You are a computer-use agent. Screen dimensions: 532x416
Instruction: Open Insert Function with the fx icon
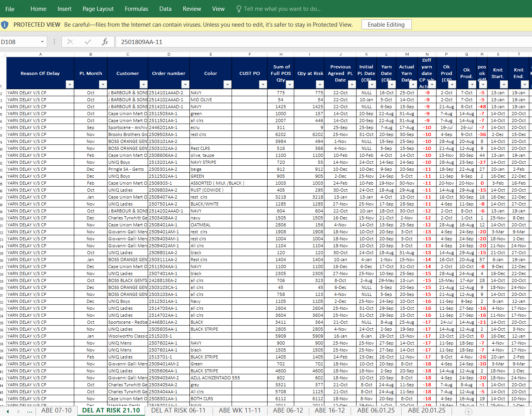105,42
